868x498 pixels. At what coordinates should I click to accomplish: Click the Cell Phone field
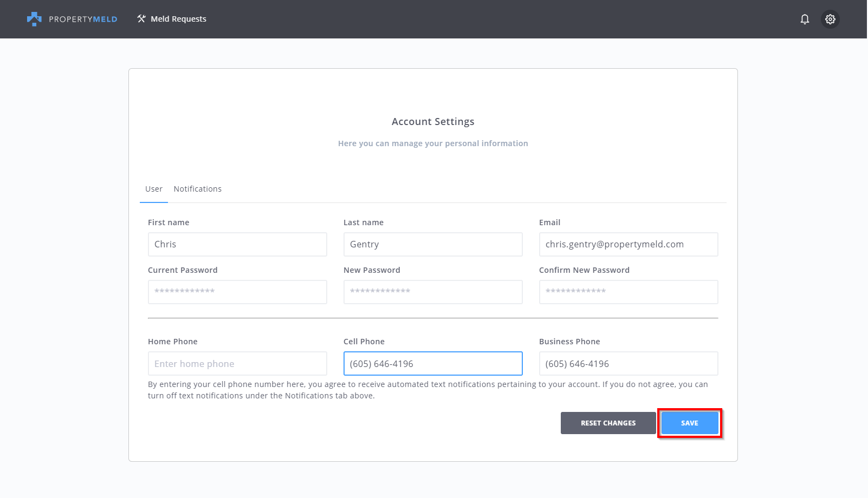tap(433, 364)
